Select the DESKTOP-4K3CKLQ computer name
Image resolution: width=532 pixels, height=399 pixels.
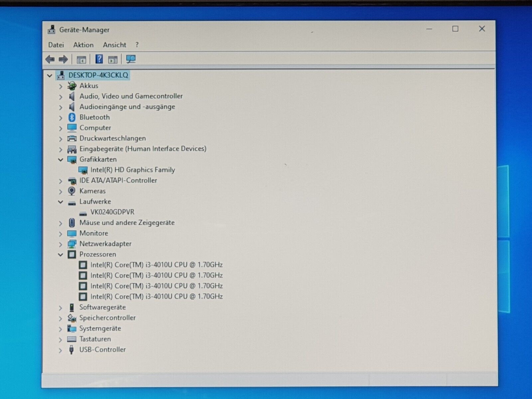98,75
